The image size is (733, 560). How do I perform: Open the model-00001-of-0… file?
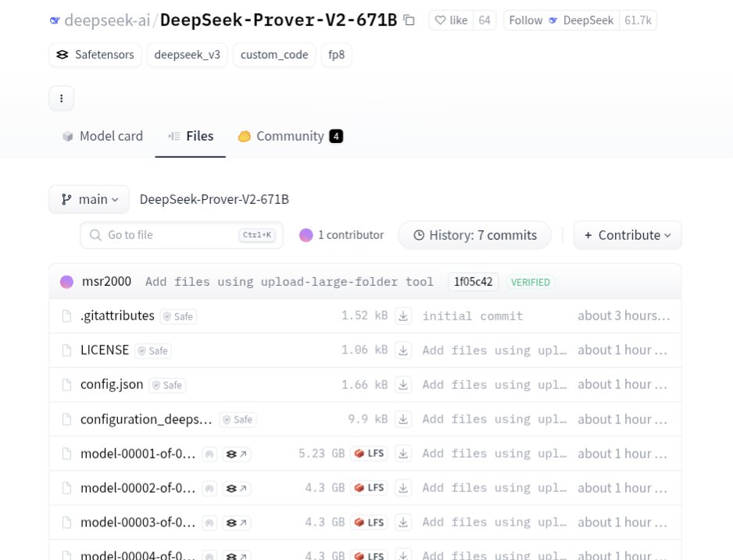pos(138,454)
